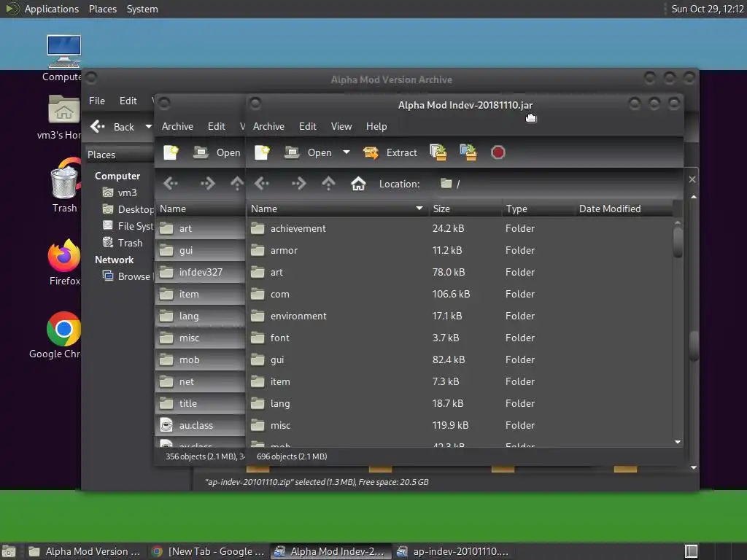Go to archive home location
The height and width of the screenshot is (560, 747).
(358, 183)
